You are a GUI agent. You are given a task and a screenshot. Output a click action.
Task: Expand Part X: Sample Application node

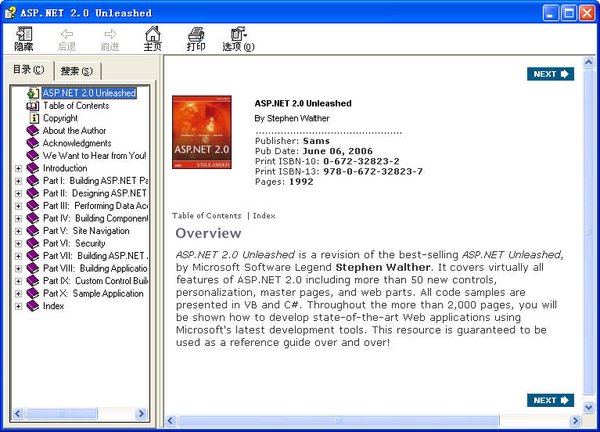(18, 294)
